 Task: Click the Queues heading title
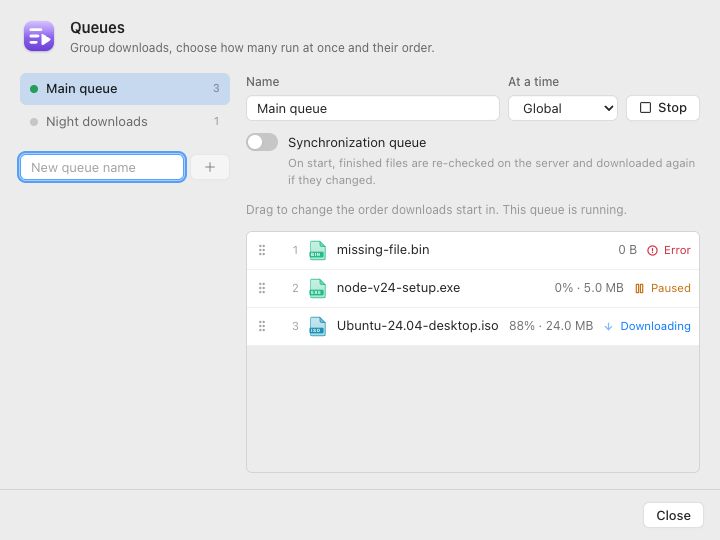pos(97,28)
